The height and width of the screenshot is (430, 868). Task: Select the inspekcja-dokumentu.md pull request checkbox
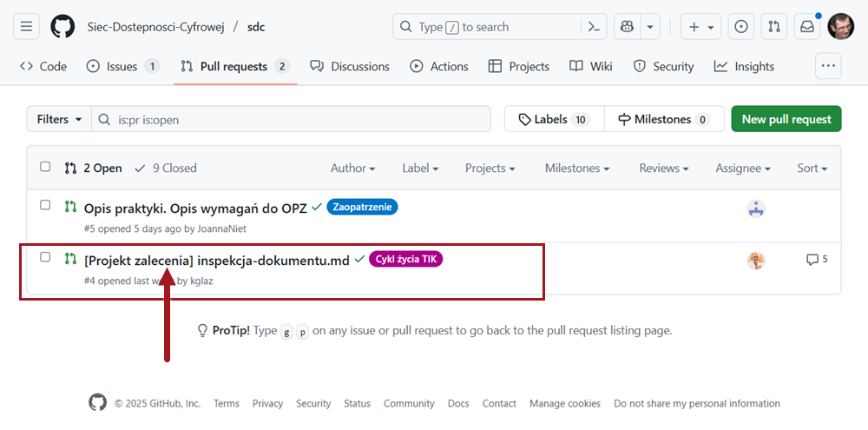click(x=45, y=257)
